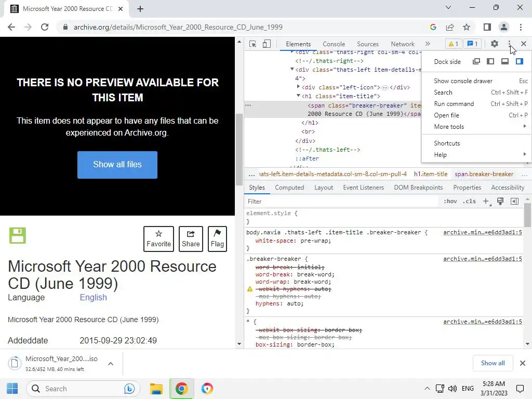This screenshot has height=399, width=532.
Task: Click the Share button on archive page
Action: click(x=191, y=239)
